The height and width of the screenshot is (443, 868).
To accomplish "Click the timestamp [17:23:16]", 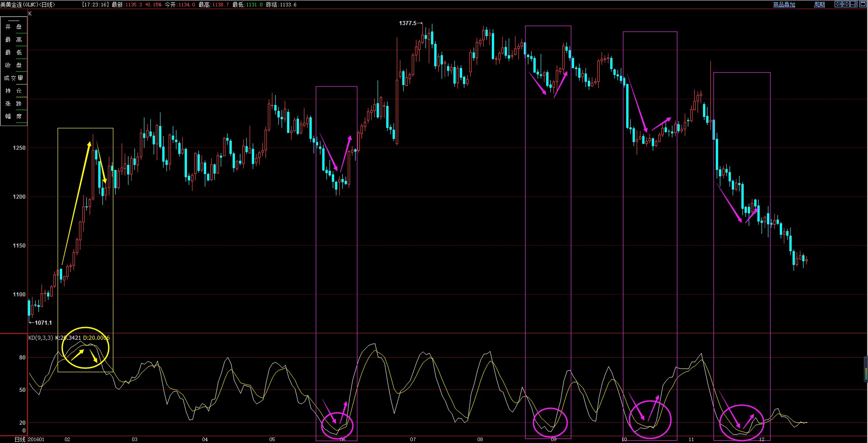I will point(96,5).
